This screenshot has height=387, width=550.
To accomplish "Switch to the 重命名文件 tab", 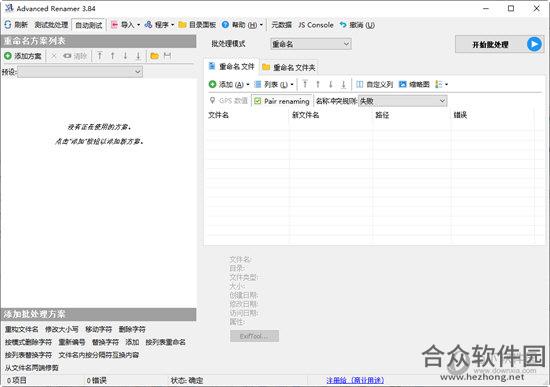I will [x=232, y=66].
